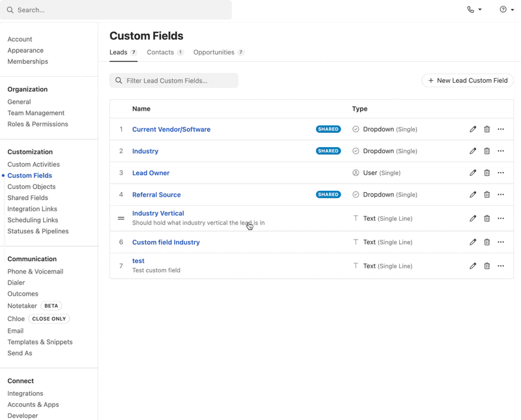Go to Custom Activities
The image size is (521, 420).
pos(34,165)
